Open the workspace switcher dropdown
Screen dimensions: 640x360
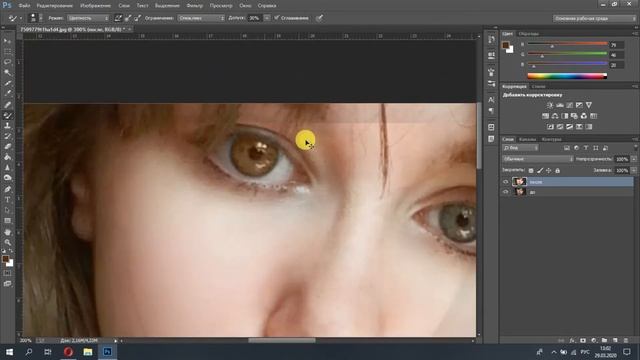click(594, 18)
